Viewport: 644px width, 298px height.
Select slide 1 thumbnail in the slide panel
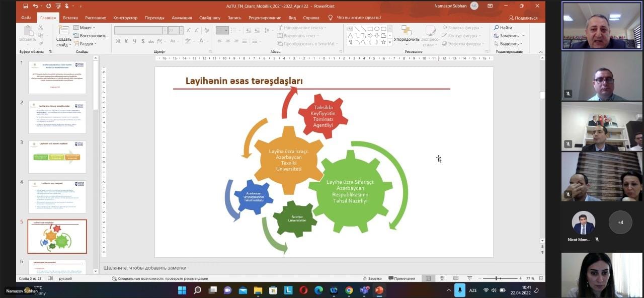(57, 78)
